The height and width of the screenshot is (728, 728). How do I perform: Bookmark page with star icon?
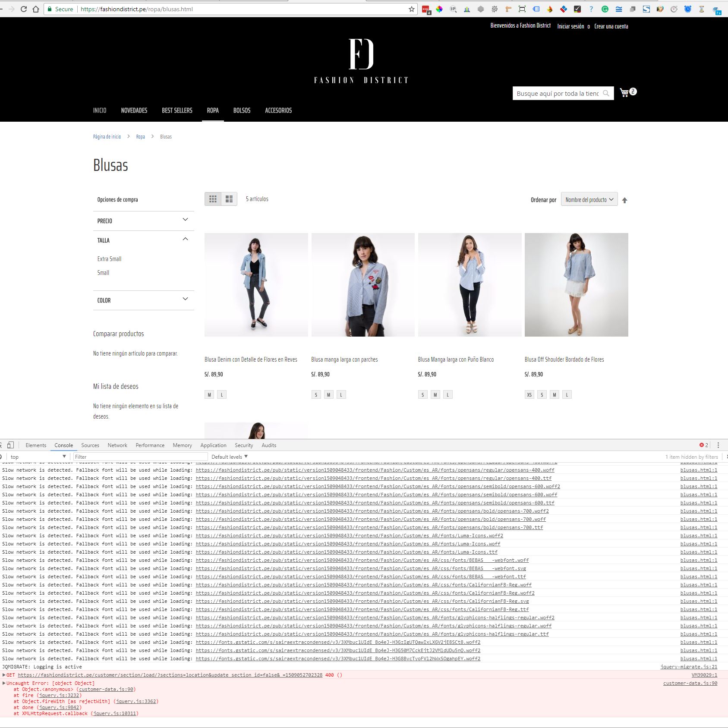[x=411, y=9]
